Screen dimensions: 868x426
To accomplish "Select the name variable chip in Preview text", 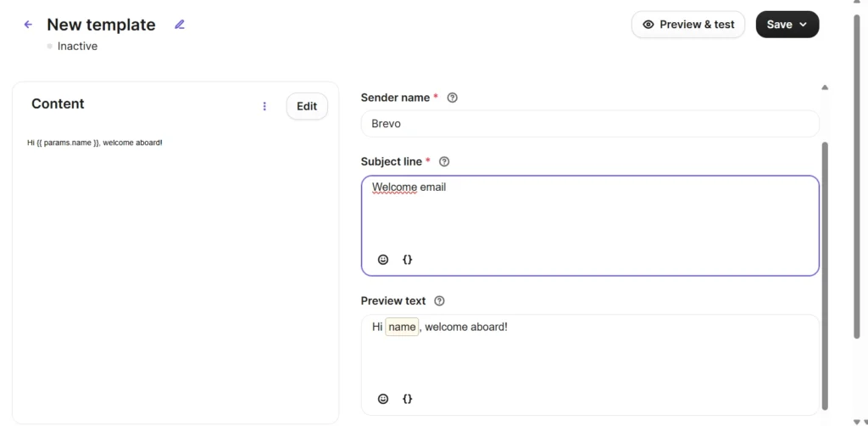I will 402,327.
